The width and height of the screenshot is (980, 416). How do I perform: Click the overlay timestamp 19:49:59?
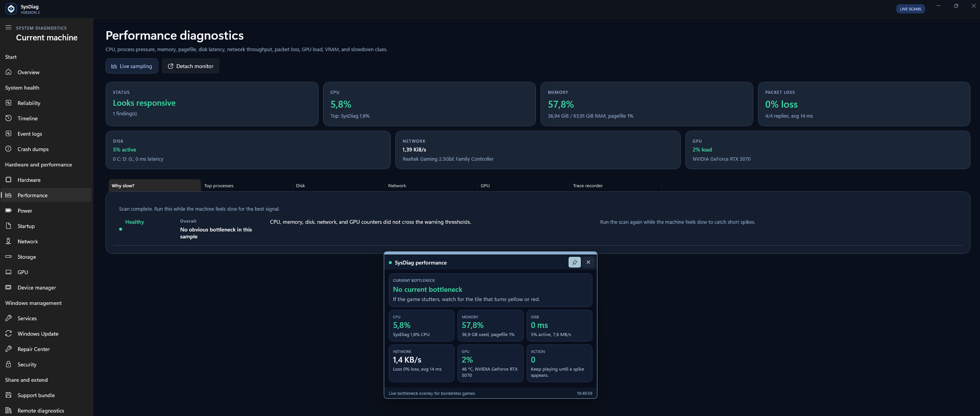[584, 393]
